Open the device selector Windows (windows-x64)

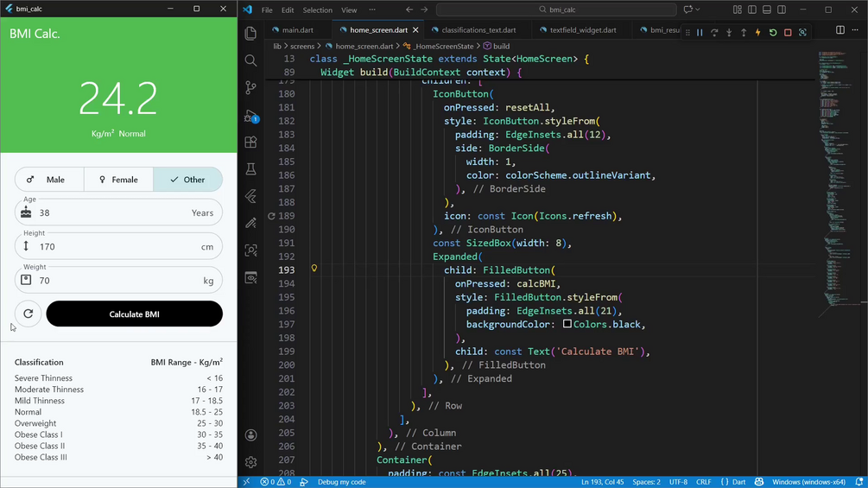pyautogui.click(x=808, y=482)
